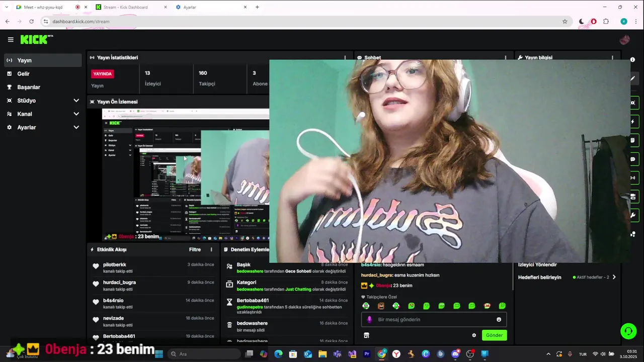Viewport: 644px width, 362px height.
Task: Click the pencil edit icon in right toolbar
Action: point(632,78)
